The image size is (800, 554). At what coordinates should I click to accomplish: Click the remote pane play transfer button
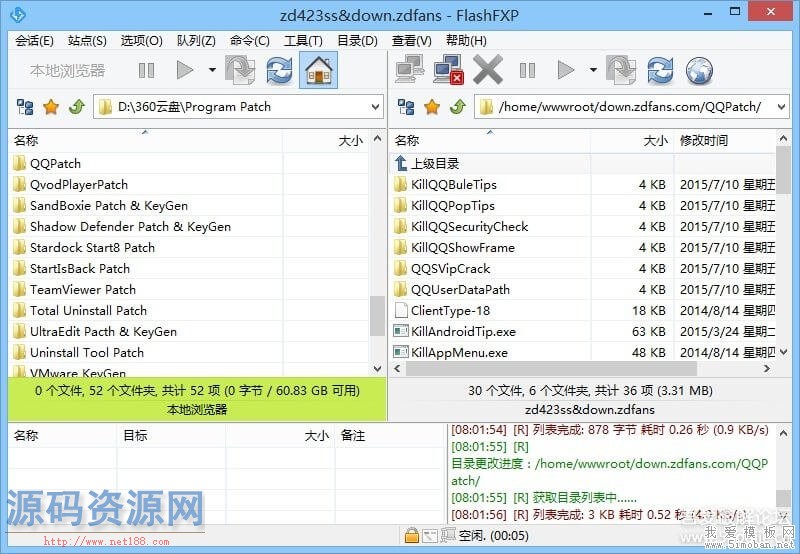(566, 70)
